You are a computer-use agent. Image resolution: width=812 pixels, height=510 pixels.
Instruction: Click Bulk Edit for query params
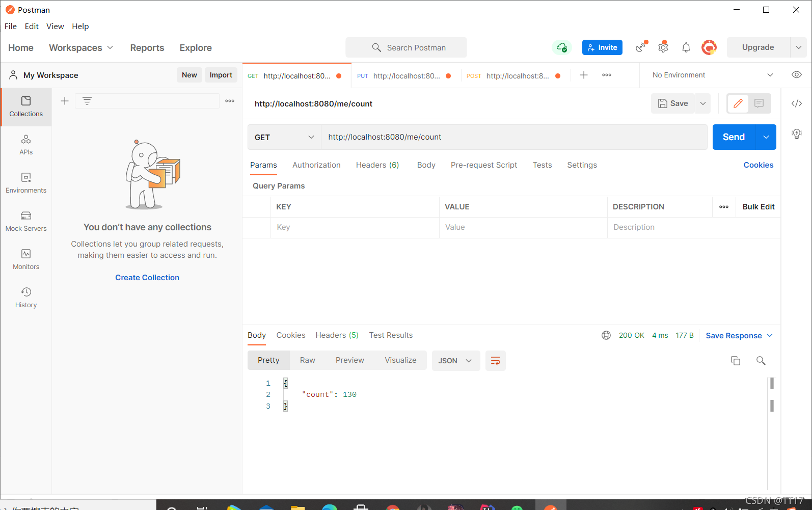click(x=759, y=207)
